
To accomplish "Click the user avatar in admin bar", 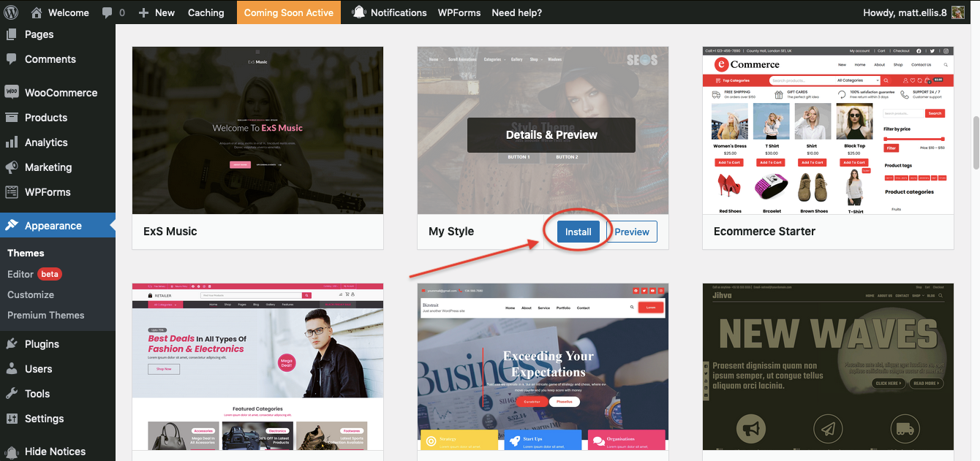I will click(x=958, y=12).
